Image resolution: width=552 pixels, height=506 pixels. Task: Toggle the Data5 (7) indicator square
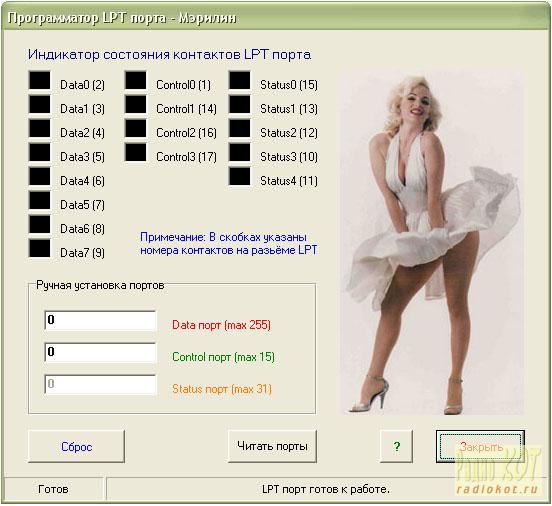point(40,200)
